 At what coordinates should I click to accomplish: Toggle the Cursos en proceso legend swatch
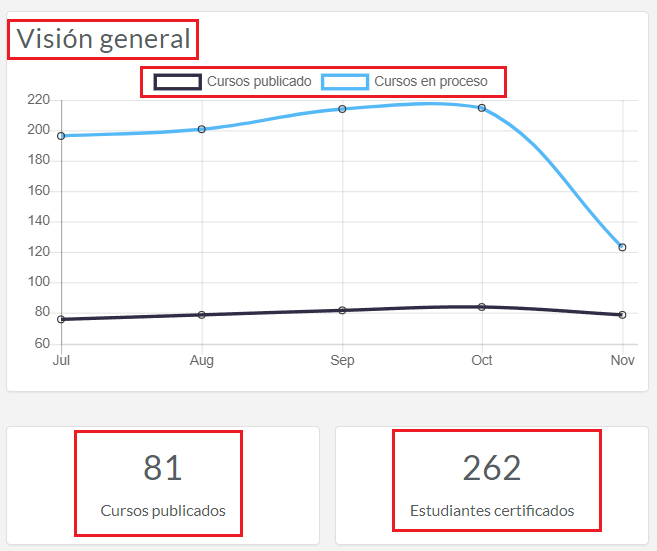(345, 82)
